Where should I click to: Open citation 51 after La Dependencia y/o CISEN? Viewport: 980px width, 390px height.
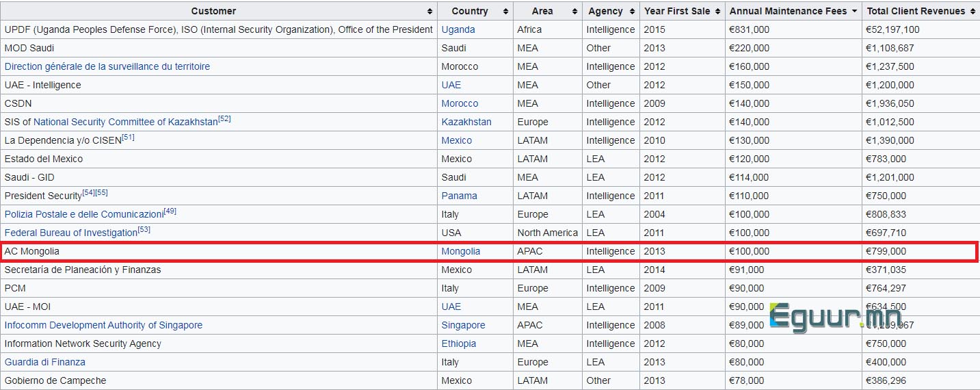coord(128,138)
